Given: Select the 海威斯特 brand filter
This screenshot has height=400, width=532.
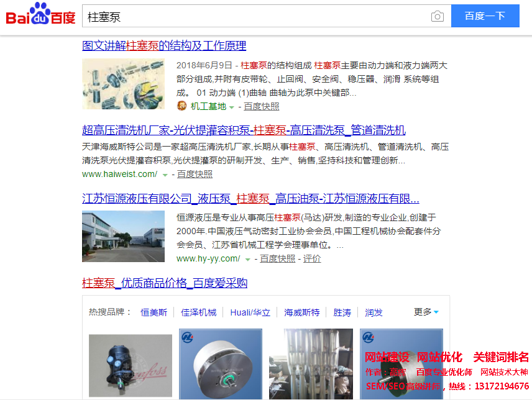Looking at the screenshot, I should click(x=301, y=312).
